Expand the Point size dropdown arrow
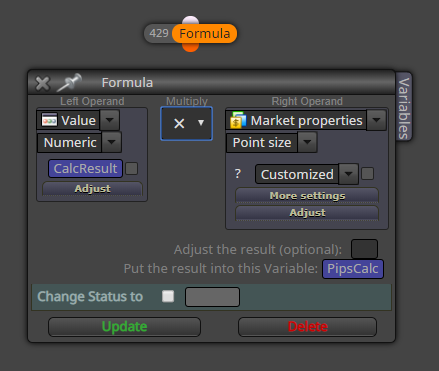The height and width of the screenshot is (371, 439). coord(307,142)
